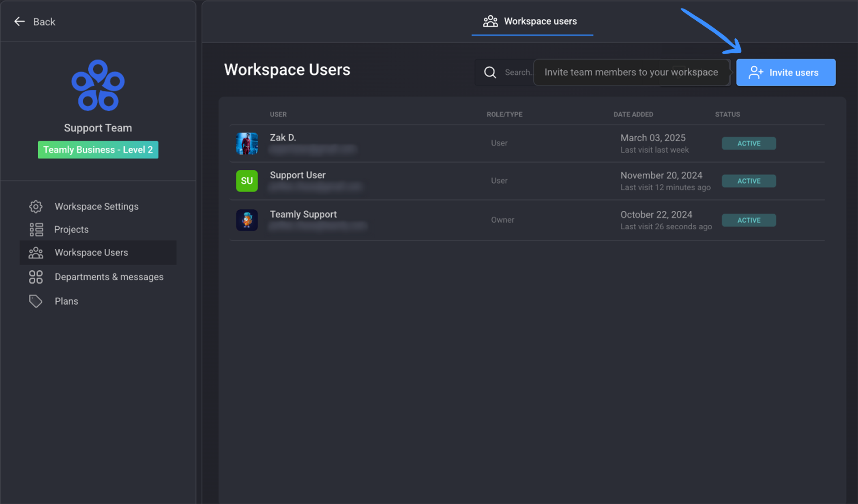Select the Zak D. user name

tap(283, 137)
